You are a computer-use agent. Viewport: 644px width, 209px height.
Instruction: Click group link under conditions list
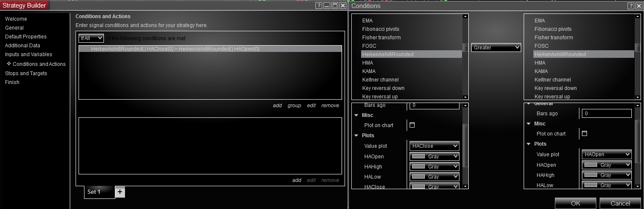294,106
